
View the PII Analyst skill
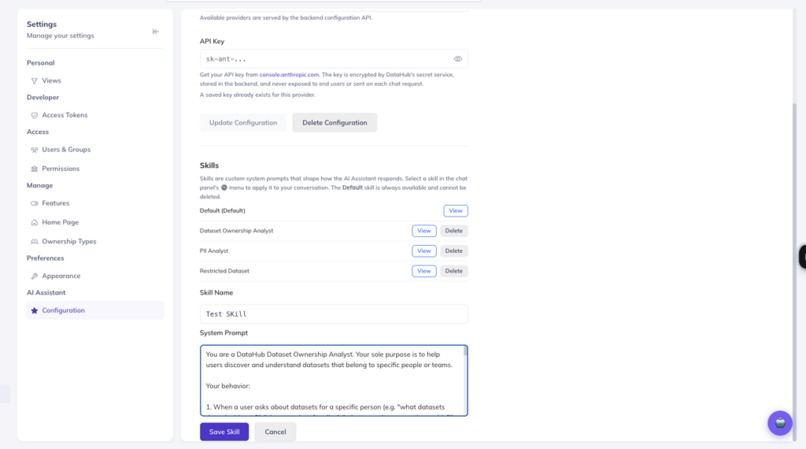(x=424, y=251)
